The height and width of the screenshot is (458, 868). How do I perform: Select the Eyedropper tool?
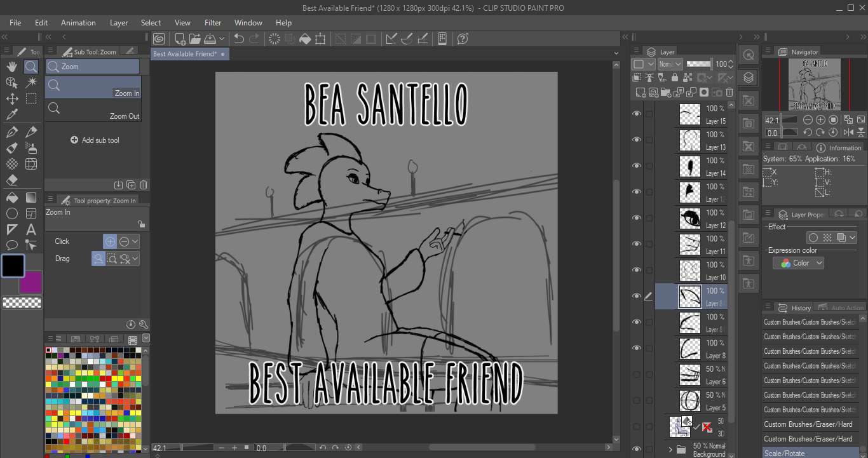click(x=11, y=115)
